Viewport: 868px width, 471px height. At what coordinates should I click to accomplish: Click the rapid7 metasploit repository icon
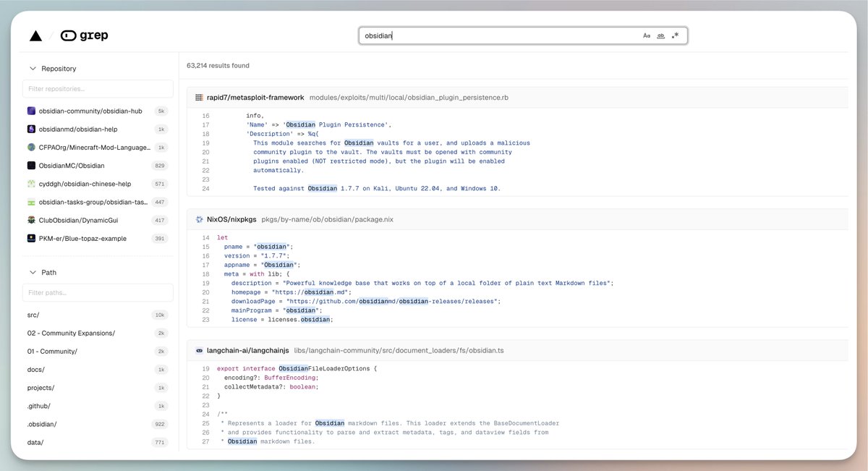(199, 97)
